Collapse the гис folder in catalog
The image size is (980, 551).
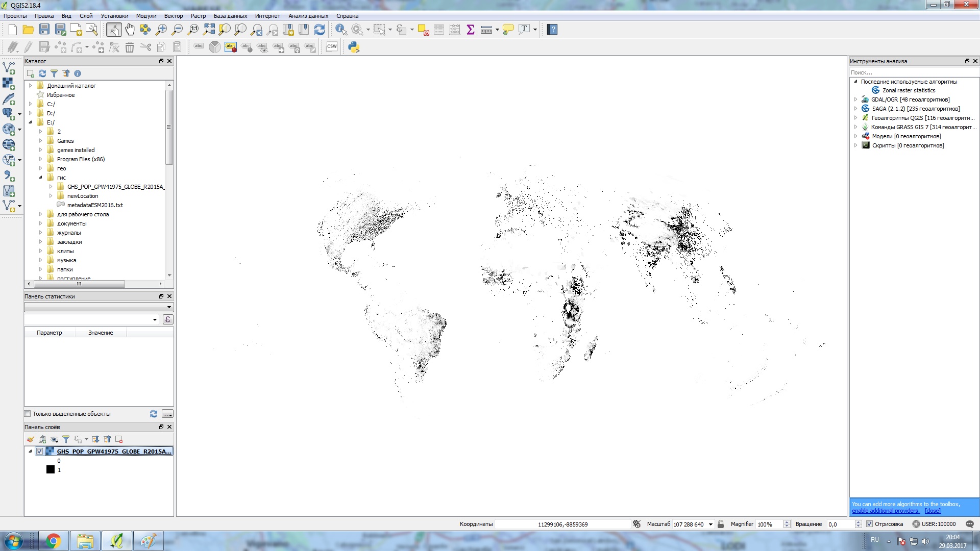pyautogui.click(x=41, y=178)
